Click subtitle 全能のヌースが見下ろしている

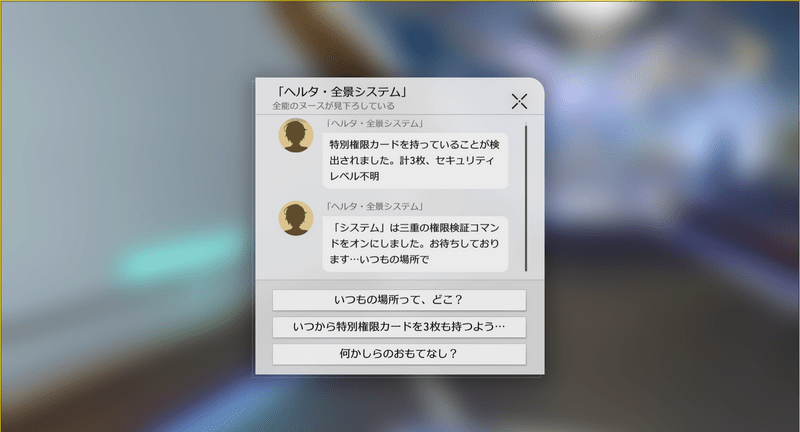pos(334,106)
